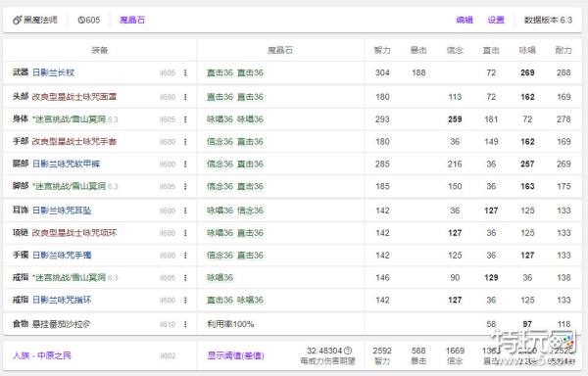Open the three-dot menu for 腿部 row
Image resolution: width=588 pixels, height=376 pixels.
point(185,164)
